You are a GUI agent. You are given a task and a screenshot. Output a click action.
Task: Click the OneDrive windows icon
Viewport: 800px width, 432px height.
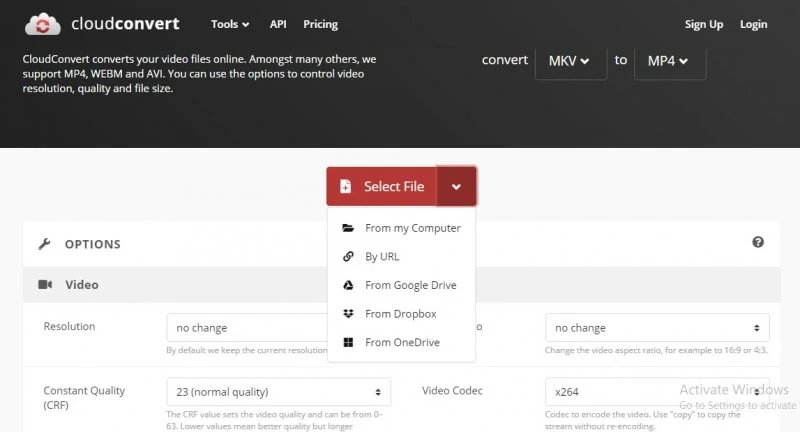click(x=348, y=342)
